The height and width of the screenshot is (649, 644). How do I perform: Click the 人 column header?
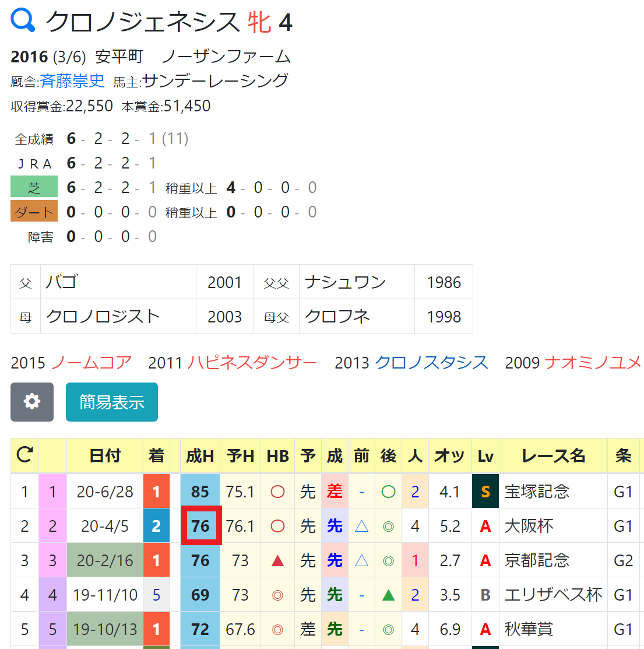(415, 456)
